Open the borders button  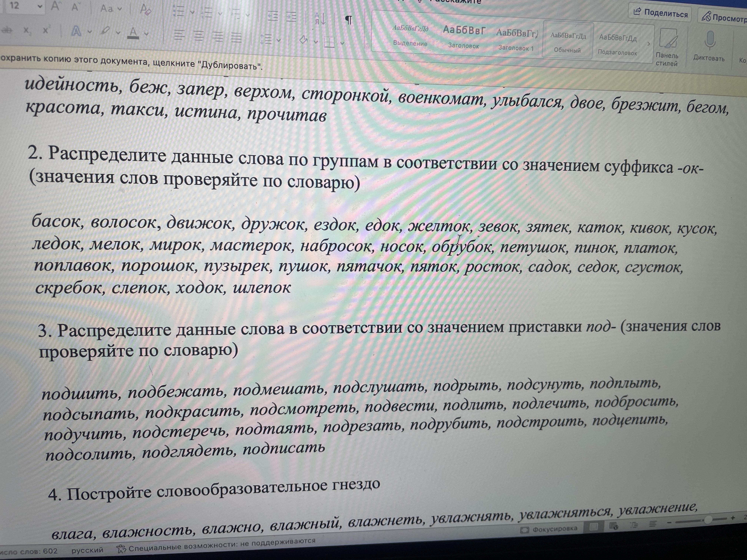[x=329, y=43]
